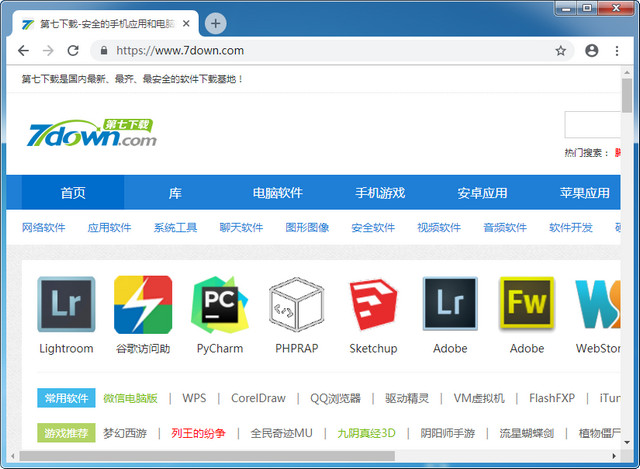Open the 聊天软件 category link
Image resolution: width=640 pixels, height=469 pixels.
[241, 227]
